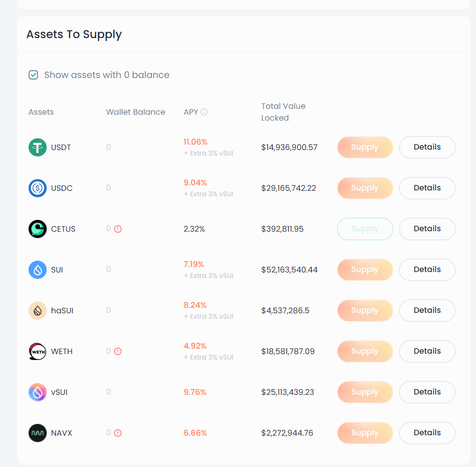Click the vSUI gradient token icon
The image size is (476, 467).
(38, 392)
